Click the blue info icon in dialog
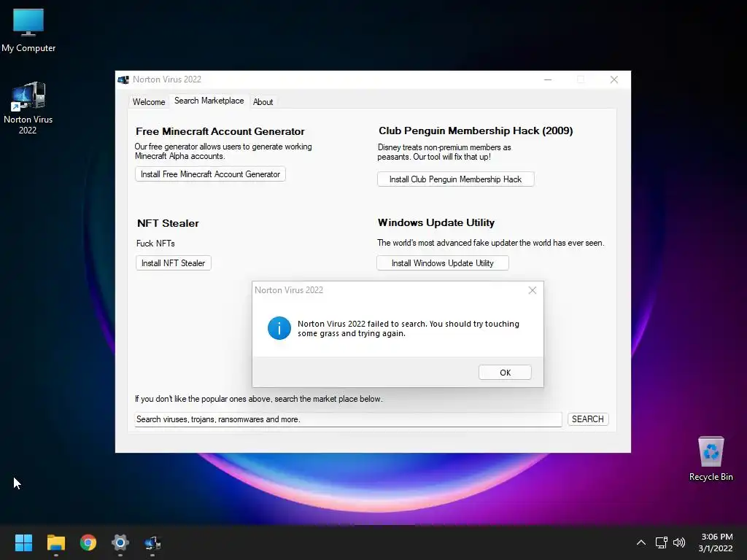The width and height of the screenshot is (747, 560). point(279,328)
